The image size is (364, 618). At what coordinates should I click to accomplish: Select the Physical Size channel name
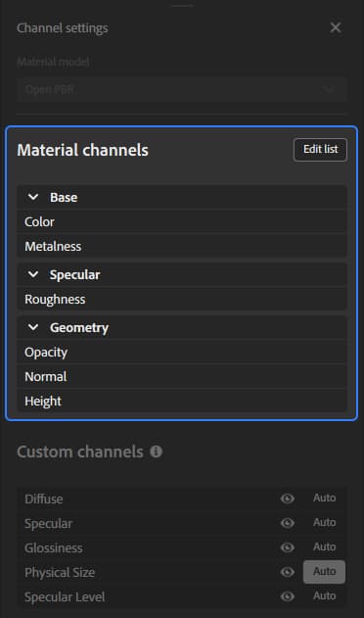tap(60, 572)
